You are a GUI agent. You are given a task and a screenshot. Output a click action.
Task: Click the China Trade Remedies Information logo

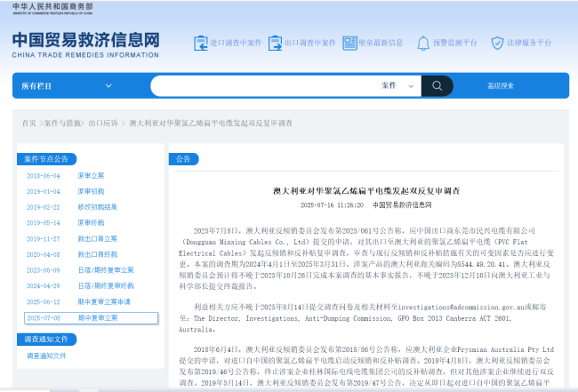pyautogui.click(x=85, y=45)
